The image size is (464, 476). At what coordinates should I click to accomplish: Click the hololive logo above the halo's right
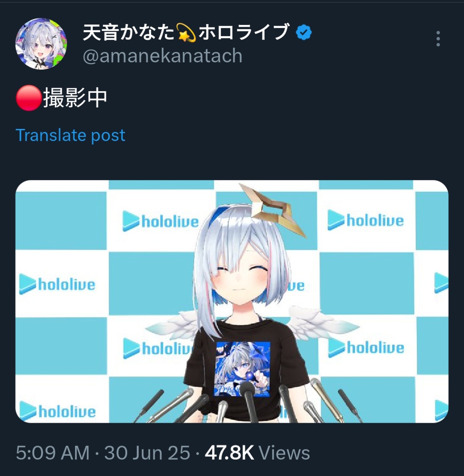pos(366,220)
